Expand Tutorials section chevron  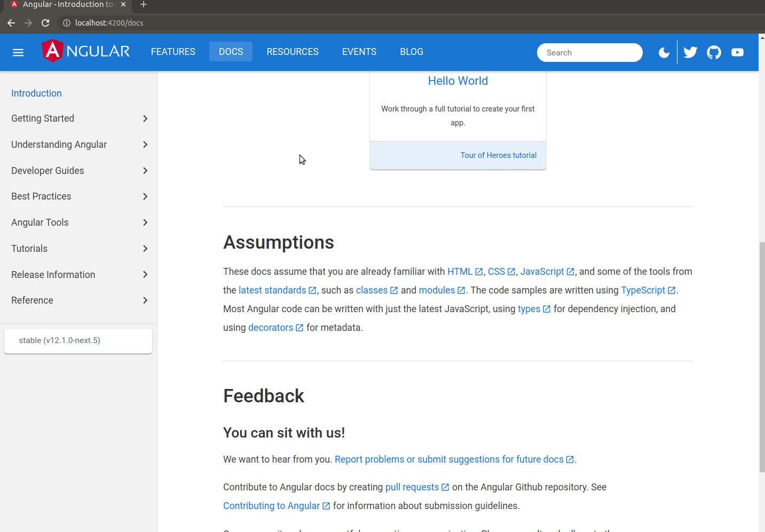(145, 249)
